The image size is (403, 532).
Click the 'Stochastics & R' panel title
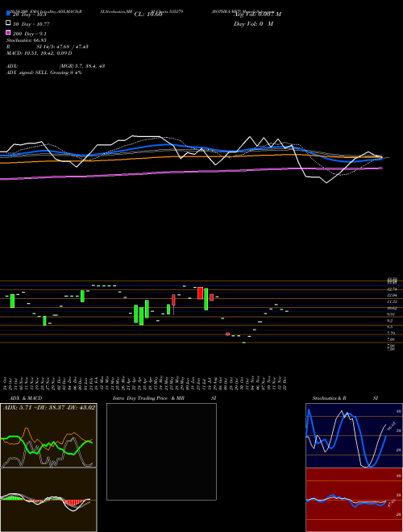pyautogui.click(x=330, y=398)
